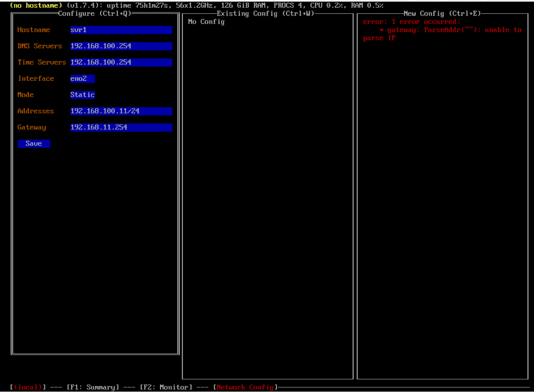Click the Gateway label
The image size is (534, 392).
(x=32, y=128)
